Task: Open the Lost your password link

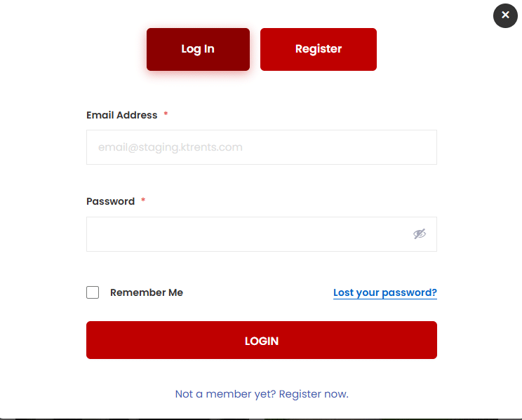Action: tap(384, 292)
